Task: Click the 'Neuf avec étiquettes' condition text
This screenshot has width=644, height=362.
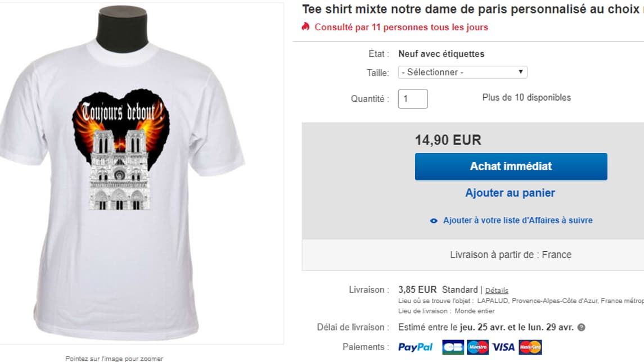Action: [x=441, y=54]
